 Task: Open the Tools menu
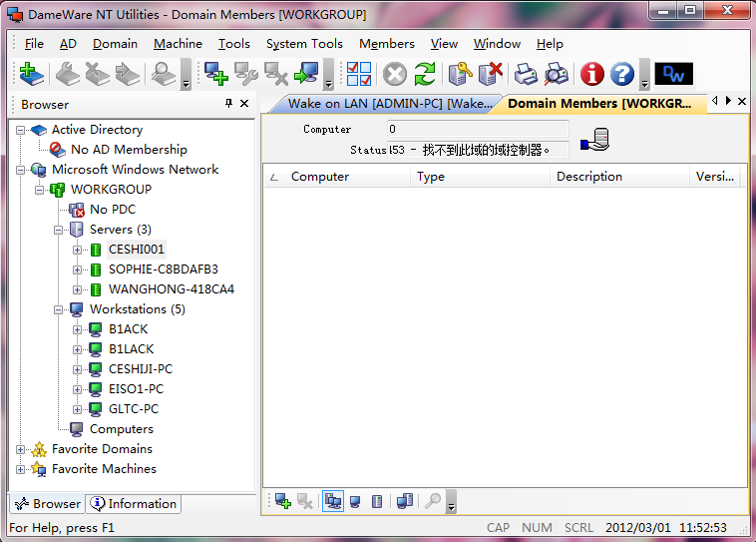click(x=233, y=44)
